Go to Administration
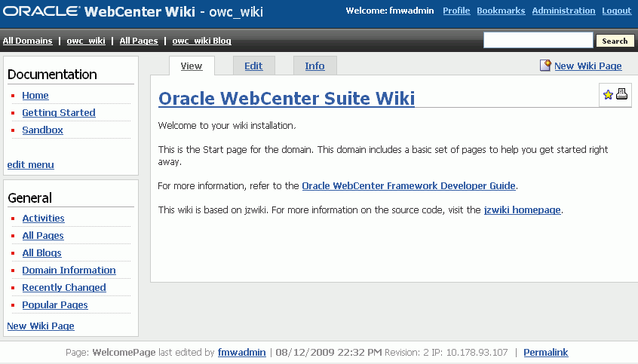 [x=563, y=11]
